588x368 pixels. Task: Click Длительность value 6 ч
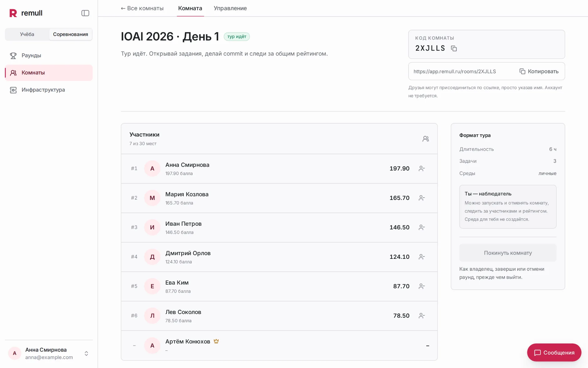[553, 149]
